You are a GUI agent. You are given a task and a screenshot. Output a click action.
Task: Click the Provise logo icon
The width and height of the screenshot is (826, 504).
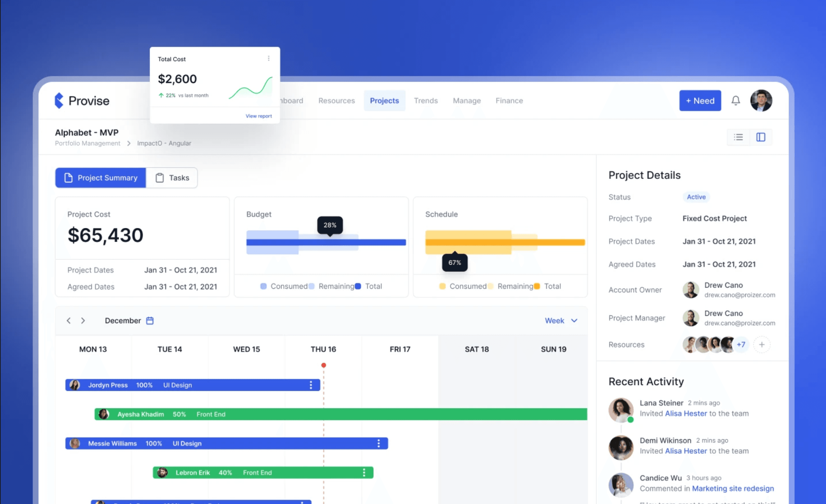pyautogui.click(x=59, y=100)
